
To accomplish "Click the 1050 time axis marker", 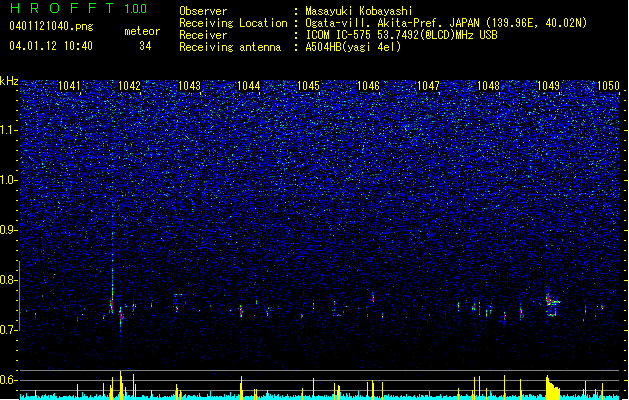I will point(609,86).
